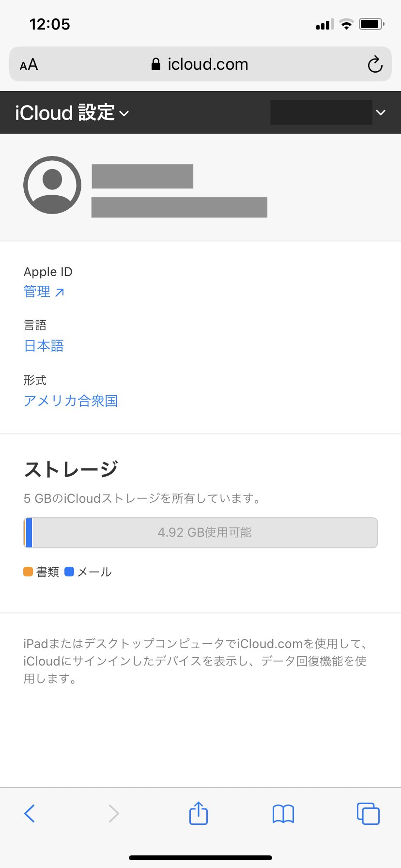Click the orange 書類 legend swatch
The width and height of the screenshot is (401, 868).
(28, 572)
